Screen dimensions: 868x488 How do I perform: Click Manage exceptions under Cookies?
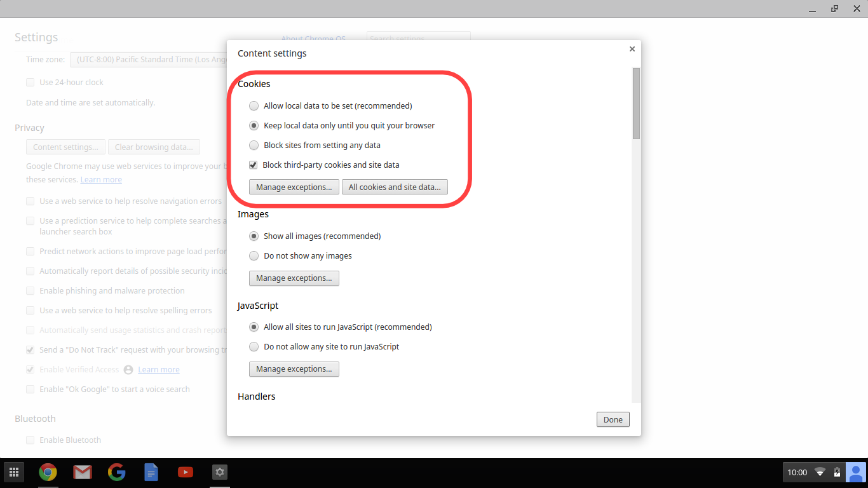294,187
